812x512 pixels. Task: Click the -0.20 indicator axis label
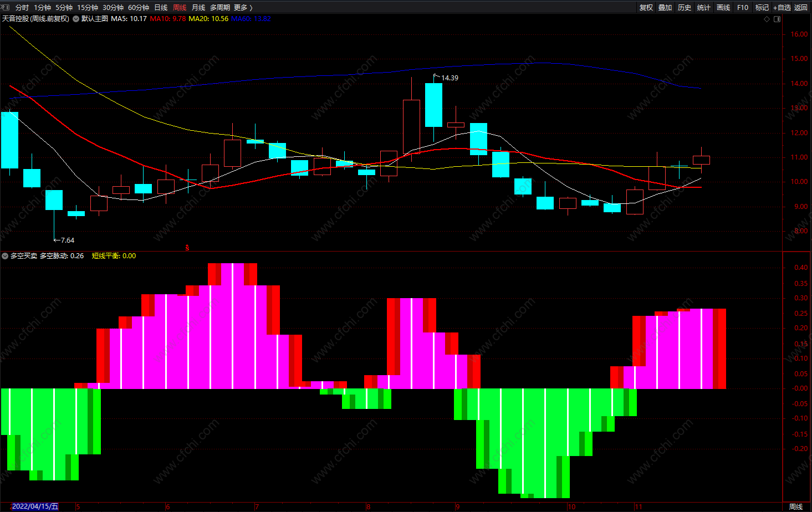pyautogui.click(x=800, y=449)
